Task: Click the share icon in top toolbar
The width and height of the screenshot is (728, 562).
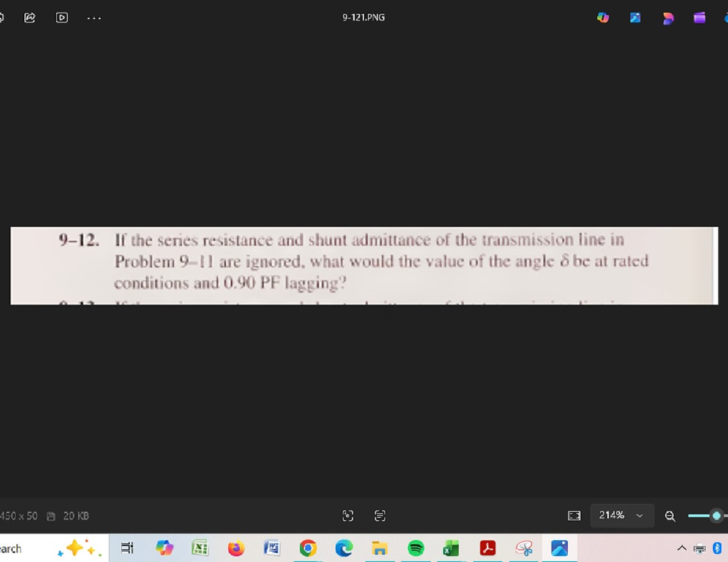Action: pos(30,18)
